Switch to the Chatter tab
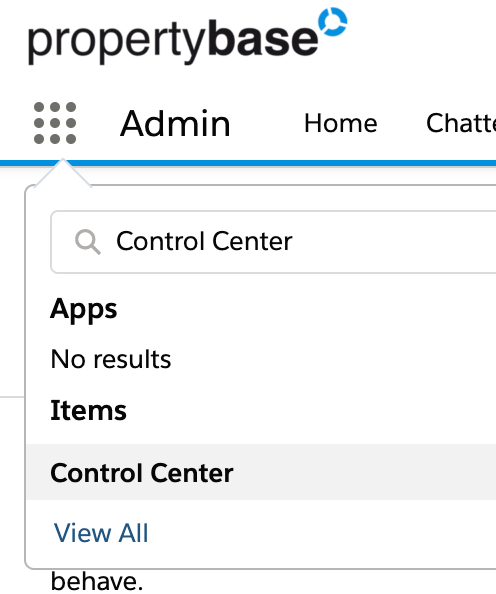496x594 pixels. pyautogui.click(x=461, y=123)
